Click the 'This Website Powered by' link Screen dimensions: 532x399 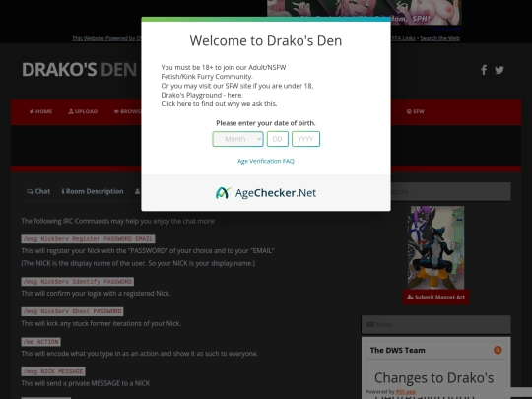pos(106,38)
